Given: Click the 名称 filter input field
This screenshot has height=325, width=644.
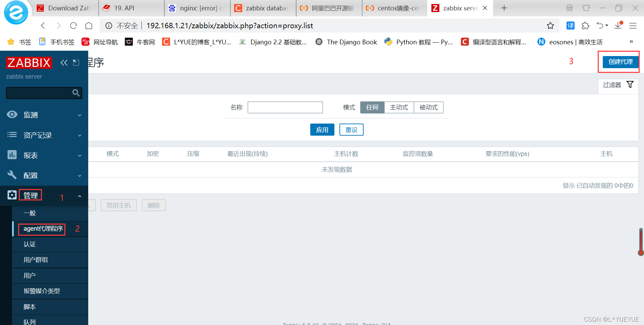Looking at the screenshot, I should pos(285,107).
